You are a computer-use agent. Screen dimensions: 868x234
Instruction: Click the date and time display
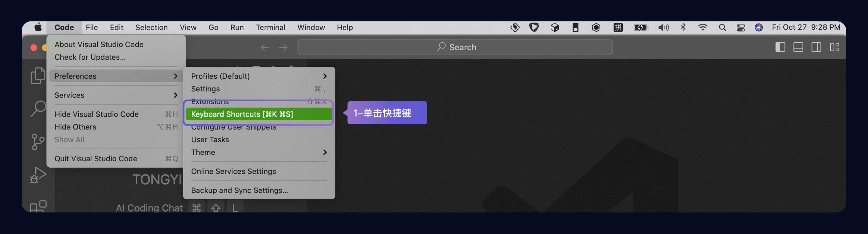[806, 27]
